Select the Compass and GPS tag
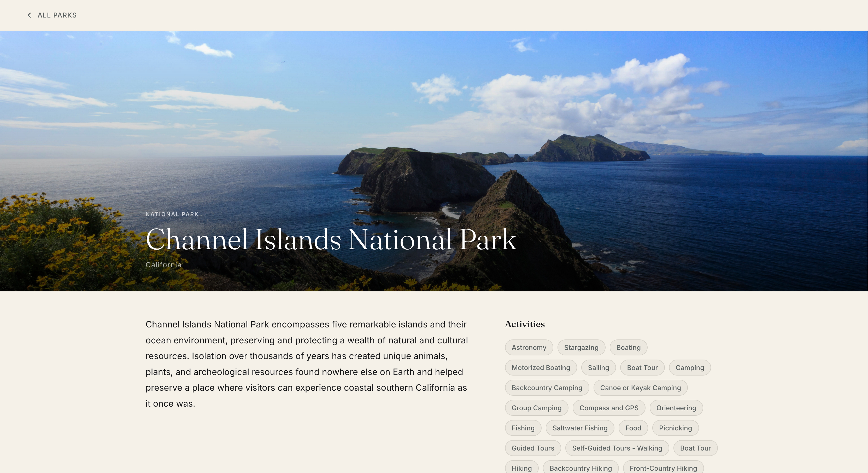 pyautogui.click(x=609, y=408)
